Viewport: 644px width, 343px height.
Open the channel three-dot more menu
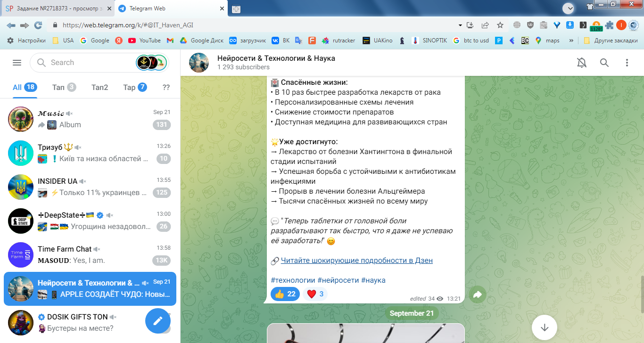click(627, 63)
